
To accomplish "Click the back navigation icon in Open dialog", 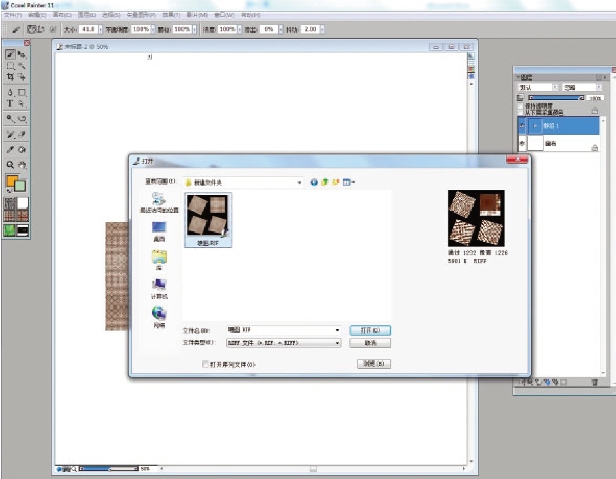I will [314, 182].
